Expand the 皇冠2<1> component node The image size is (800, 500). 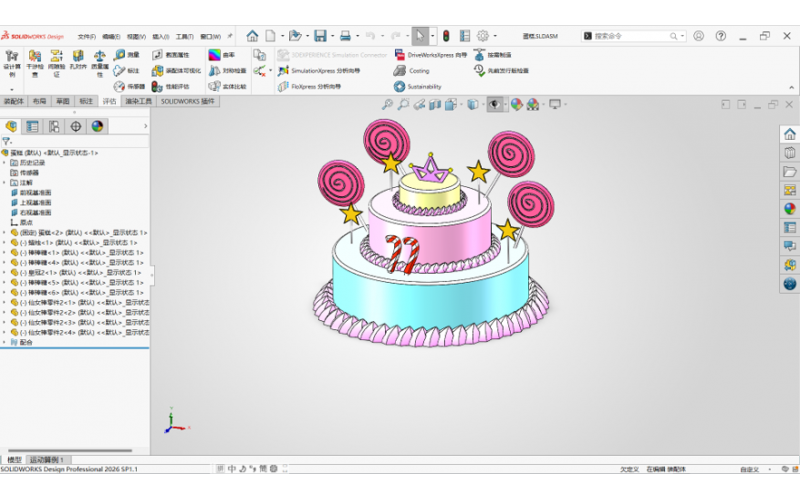click(5, 272)
